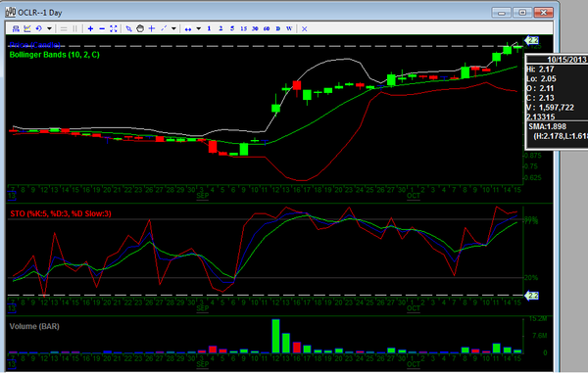Select the hand pan tool
Image resolution: width=588 pixels, height=373 pixels.
(140, 28)
